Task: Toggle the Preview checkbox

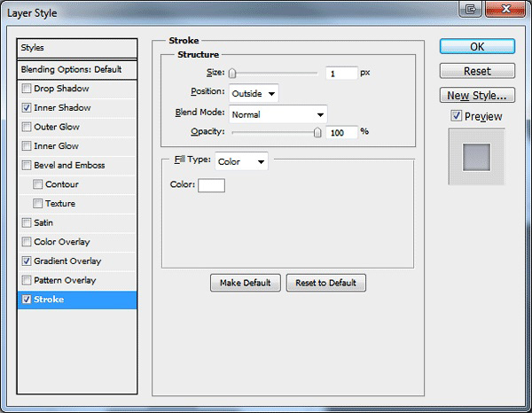Action: tap(457, 116)
